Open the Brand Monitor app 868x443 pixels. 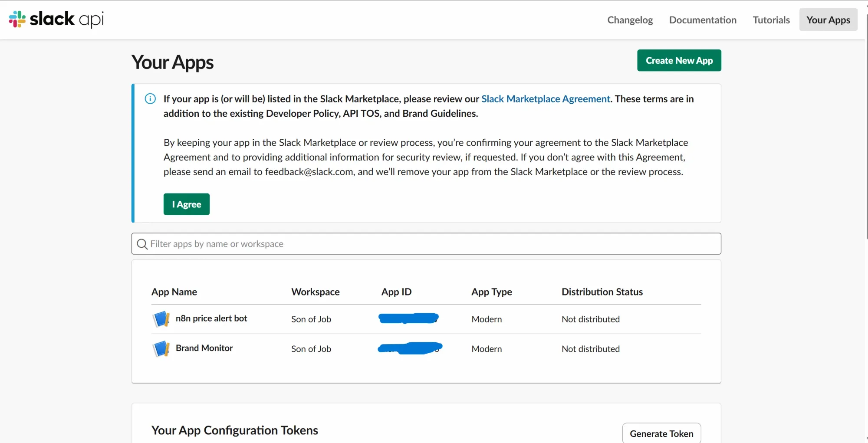point(204,348)
